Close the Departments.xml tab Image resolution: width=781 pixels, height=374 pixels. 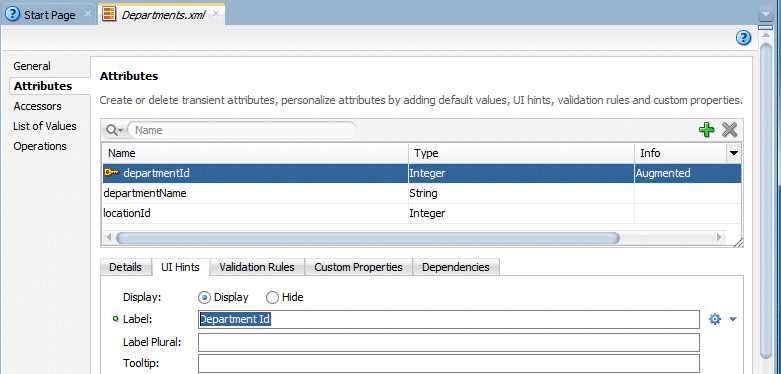coord(216,14)
